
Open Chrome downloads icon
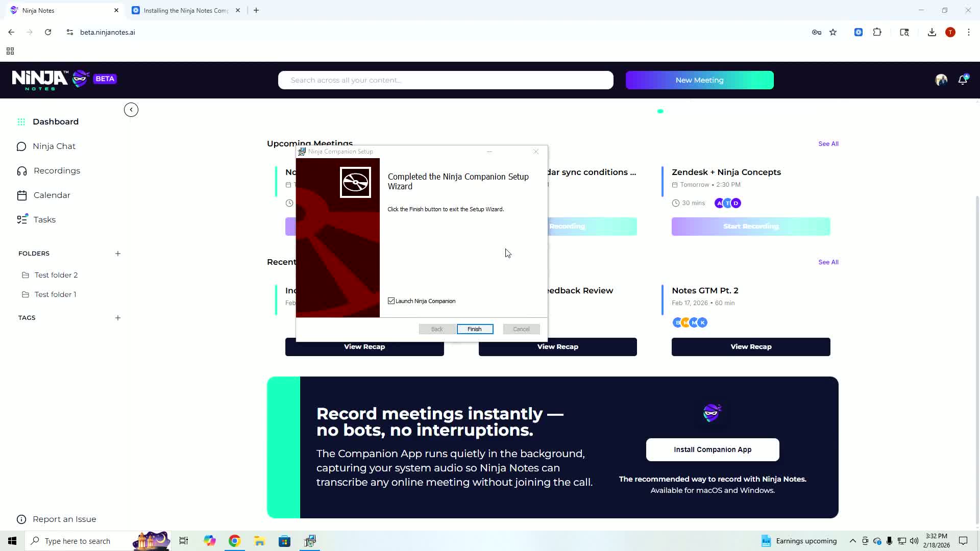tap(932, 32)
